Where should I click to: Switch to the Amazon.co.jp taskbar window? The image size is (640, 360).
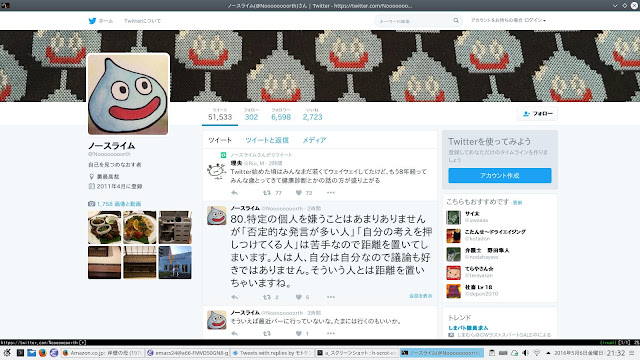pyautogui.click(x=102, y=353)
